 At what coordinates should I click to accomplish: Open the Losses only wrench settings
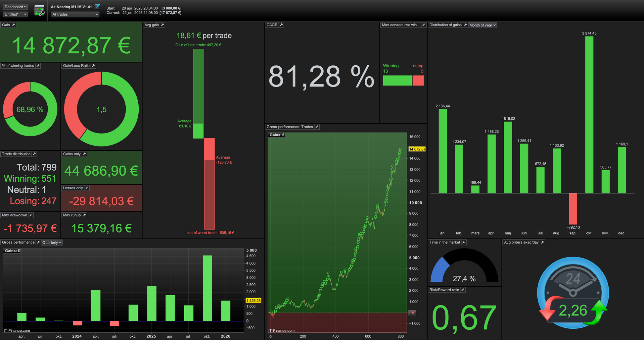[x=87, y=188]
